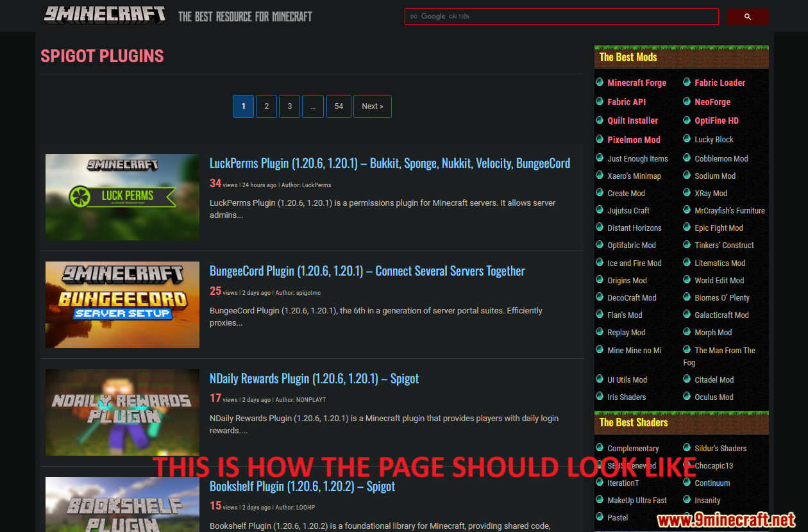Open Sildur's Shaders link
Image resolution: width=808 pixels, height=532 pixels.
(720, 449)
